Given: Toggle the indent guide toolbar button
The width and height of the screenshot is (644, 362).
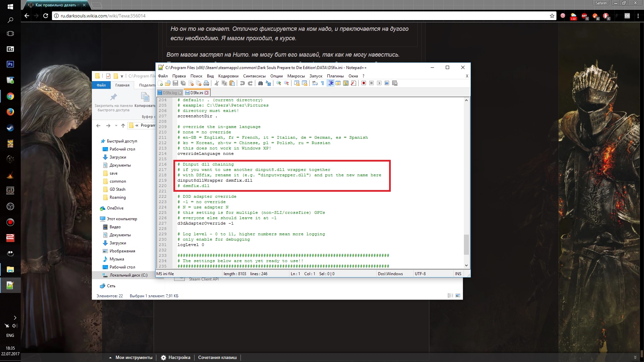Looking at the screenshot, I should [331, 83].
